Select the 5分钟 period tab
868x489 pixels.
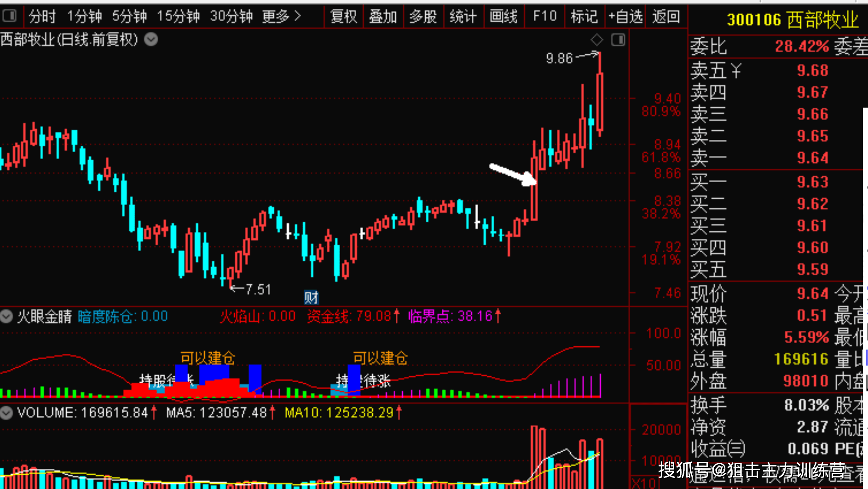click(x=129, y=17)
